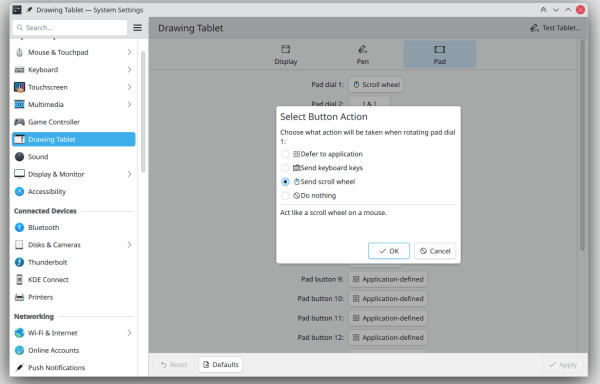Expand the Disks & Cameras chevron
This screenshot has height=384, width=600.
[129, 245]
